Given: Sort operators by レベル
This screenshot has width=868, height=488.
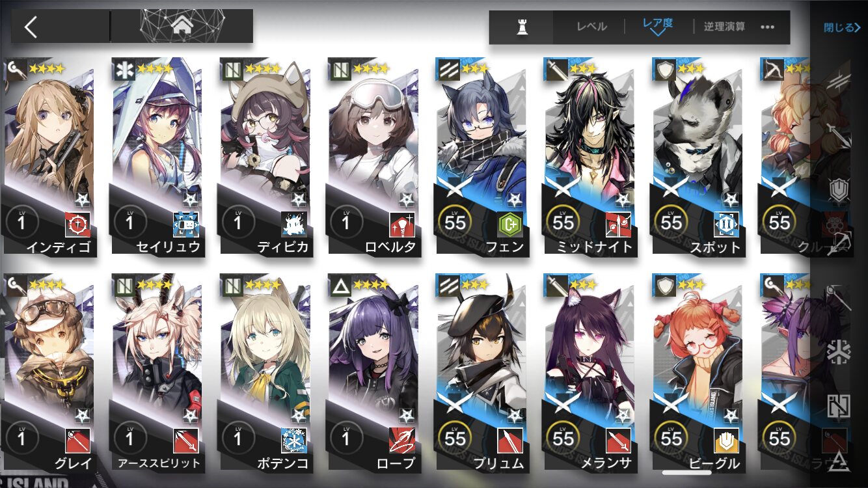Looking at the screenshot, I should click(591, 27).
